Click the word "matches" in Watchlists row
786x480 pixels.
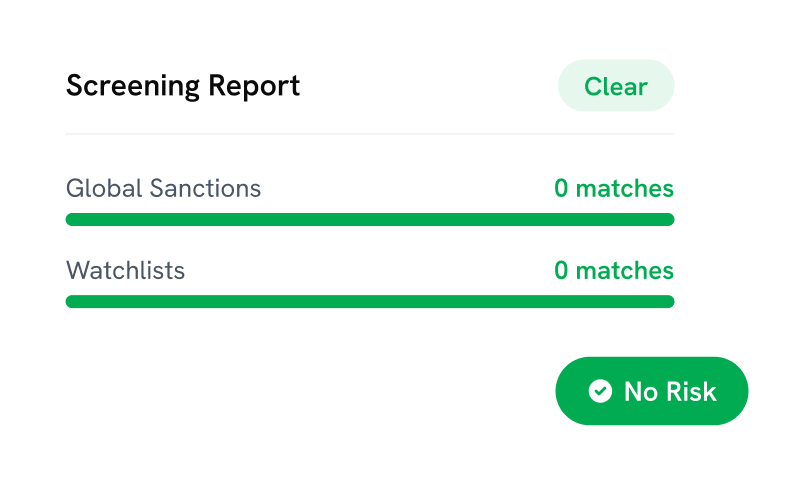pos(625,270)
